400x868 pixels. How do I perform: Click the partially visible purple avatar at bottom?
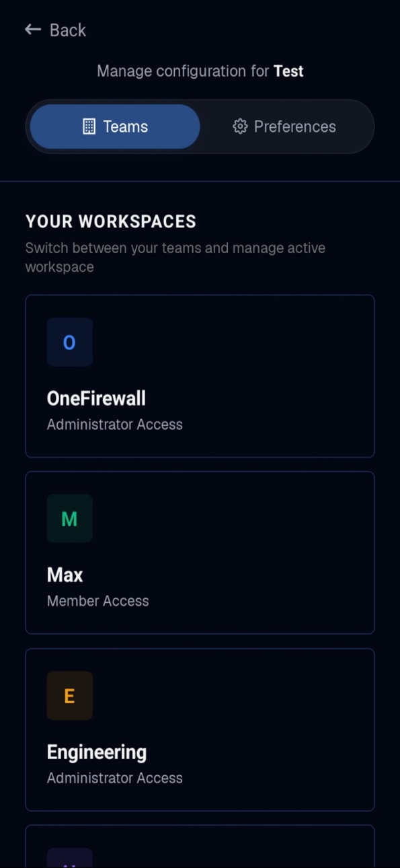(x=69, y=858)
